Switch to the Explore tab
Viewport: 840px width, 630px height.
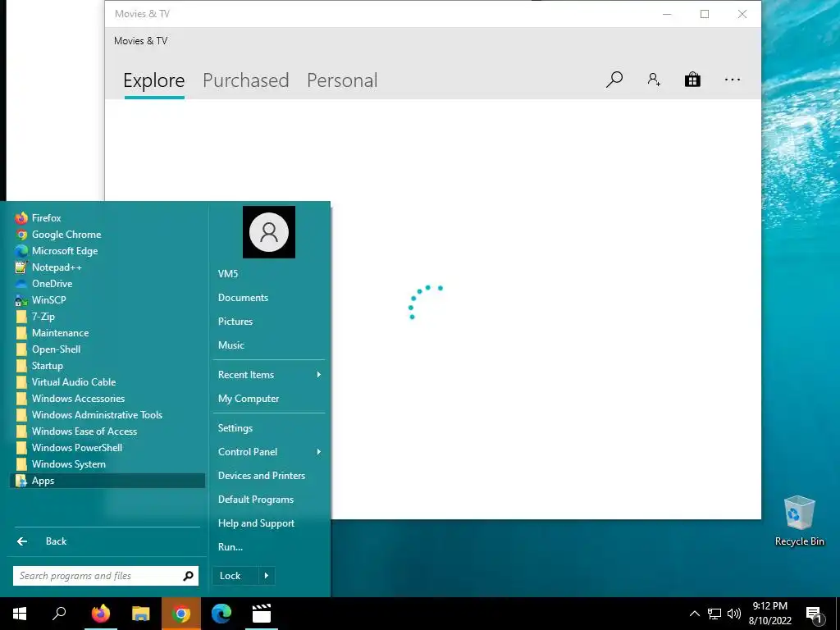pos(153,80)
